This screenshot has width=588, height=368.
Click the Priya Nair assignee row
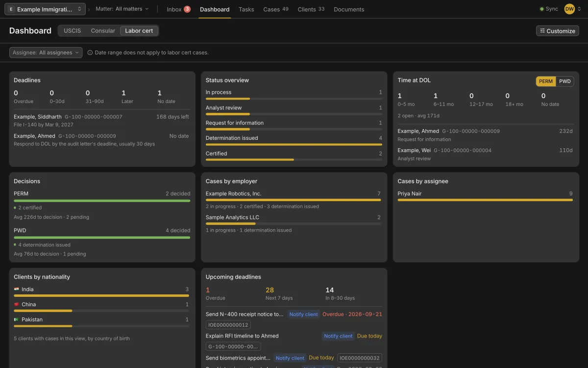pyautogui.click(x=485, y=196)
